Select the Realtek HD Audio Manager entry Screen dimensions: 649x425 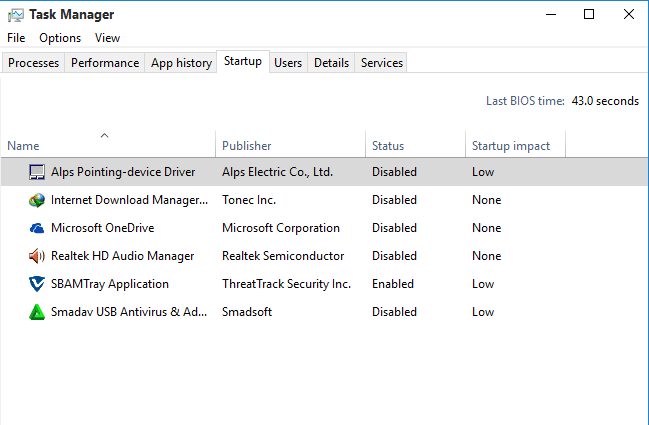324,256
